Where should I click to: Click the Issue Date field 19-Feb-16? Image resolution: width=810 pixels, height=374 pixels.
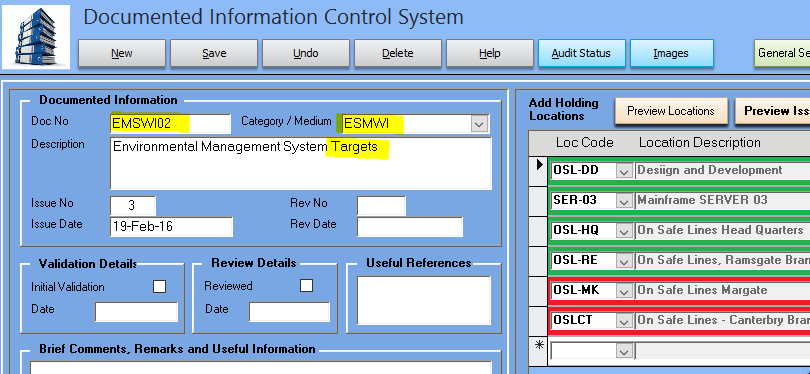(171, 227)
